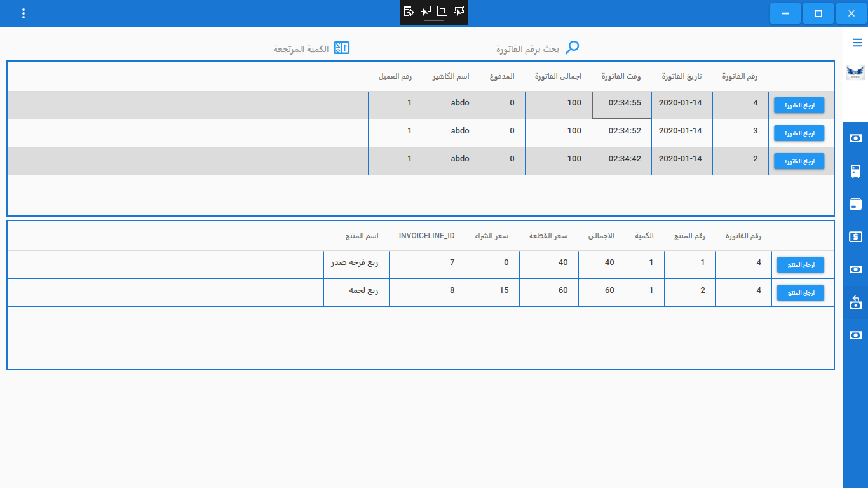
Task: Select total 100 in invoice 4 row
Action: (x=559, y=105)
